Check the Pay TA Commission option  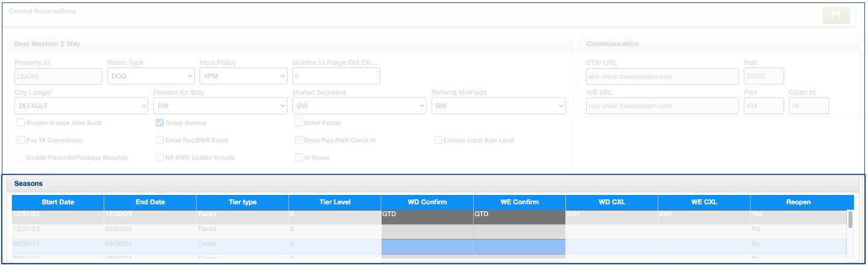[x=21, y=140]
